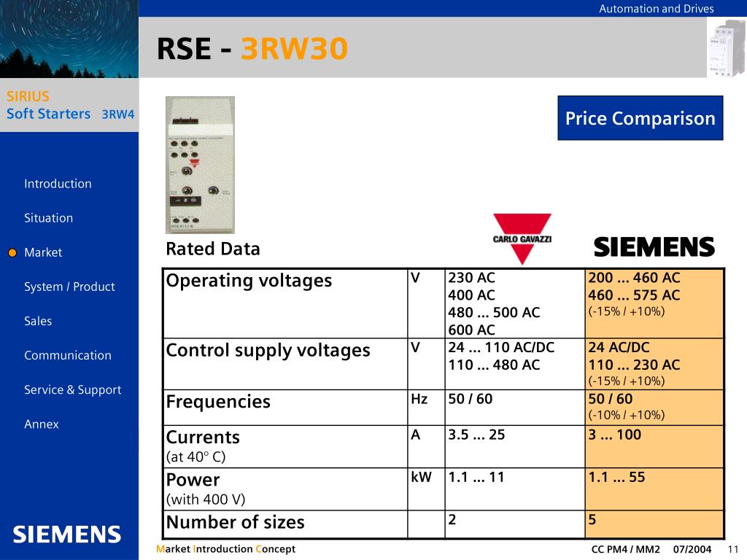Select the Number of sizes row label
This screenshot has height=560, width=747.
click(x=236, y=522)
